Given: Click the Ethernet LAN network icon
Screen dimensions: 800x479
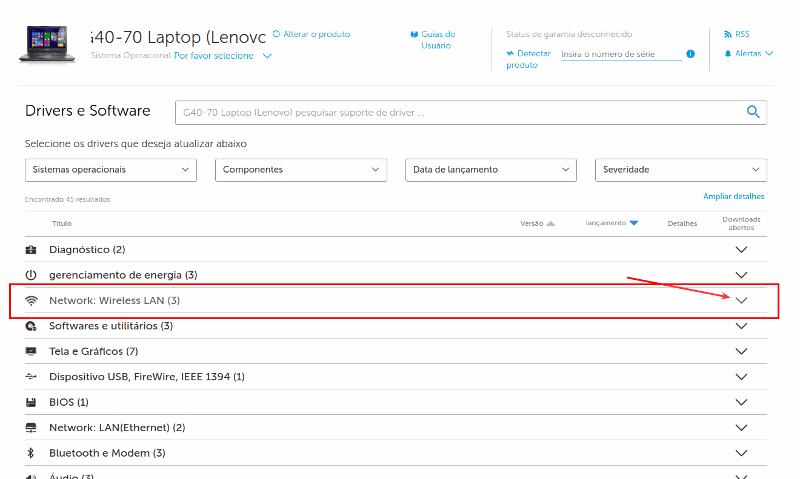Looking at the screenshot, I should 31,427.
